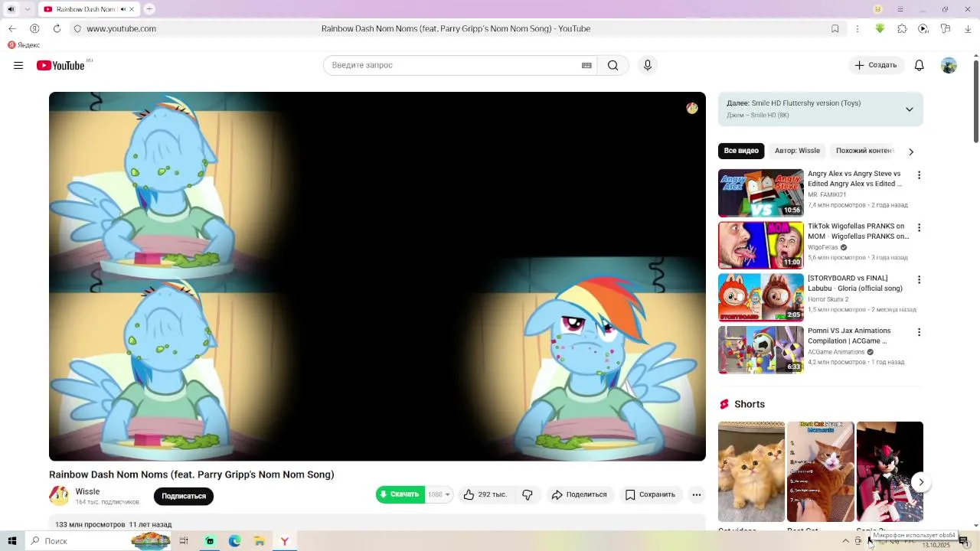The image size is (980, 551).
Task: Open options menu for TikTok Wigofellas video
Action: (x=919, y=227)
